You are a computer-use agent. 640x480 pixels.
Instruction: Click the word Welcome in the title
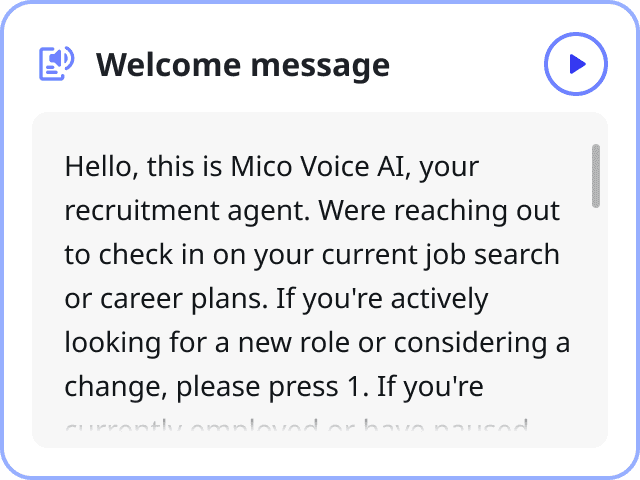169,64
